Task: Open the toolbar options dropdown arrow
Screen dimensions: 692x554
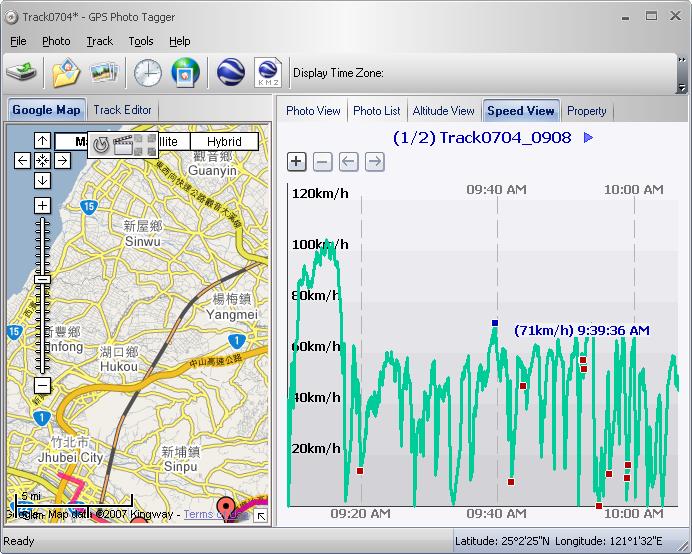Action: [682, 87]
